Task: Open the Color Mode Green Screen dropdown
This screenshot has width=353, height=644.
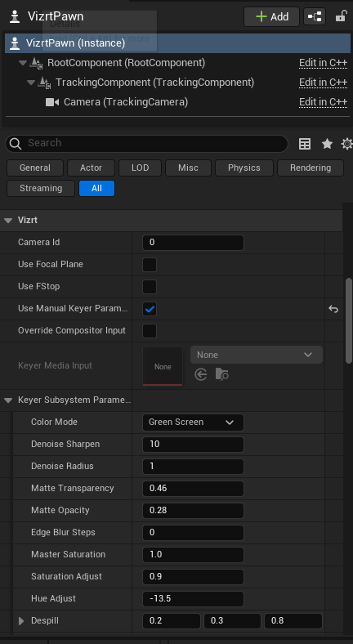Action: tap(193, 423)
